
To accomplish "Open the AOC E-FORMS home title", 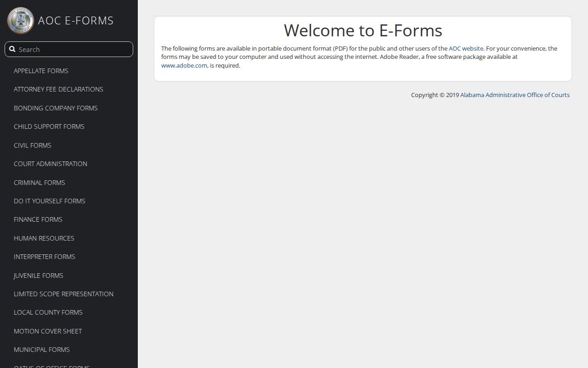I will [x=76, y=21].
